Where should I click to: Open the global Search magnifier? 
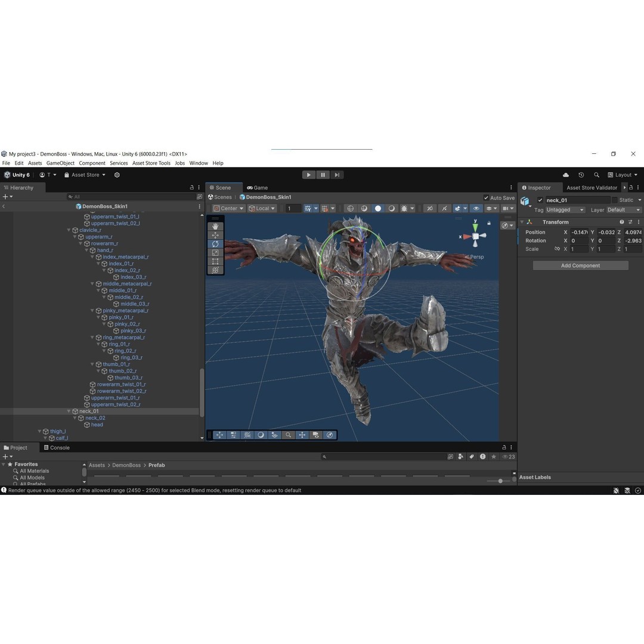click(x=596, y=175)
